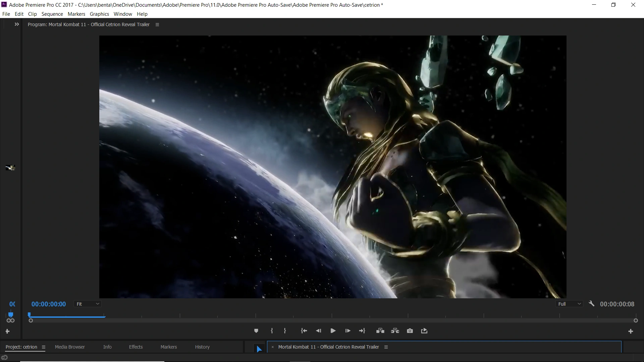The height and width of the screenshot is (362, 644).
Task: Expand collapsed panels with double chevron
Action: click(x=17, y=24)
